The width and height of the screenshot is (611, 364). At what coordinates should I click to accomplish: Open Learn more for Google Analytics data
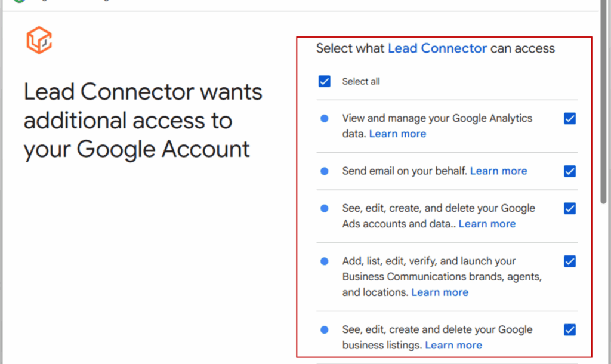(x=397, y=134)
